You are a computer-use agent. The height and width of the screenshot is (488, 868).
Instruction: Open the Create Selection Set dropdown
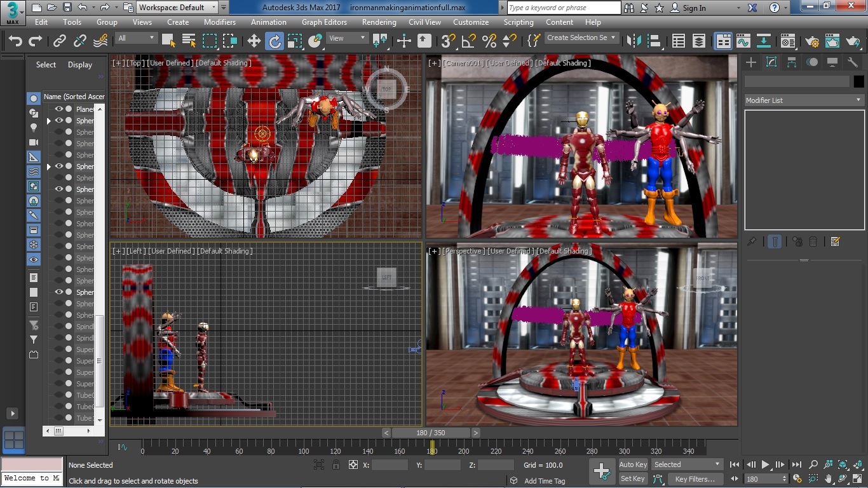581,37
